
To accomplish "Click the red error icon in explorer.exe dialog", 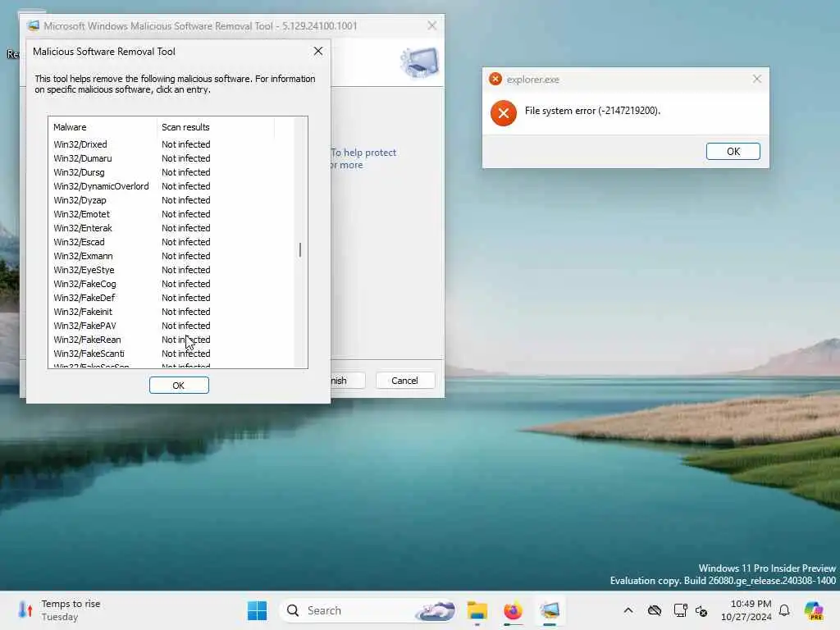I will point(504,113).
